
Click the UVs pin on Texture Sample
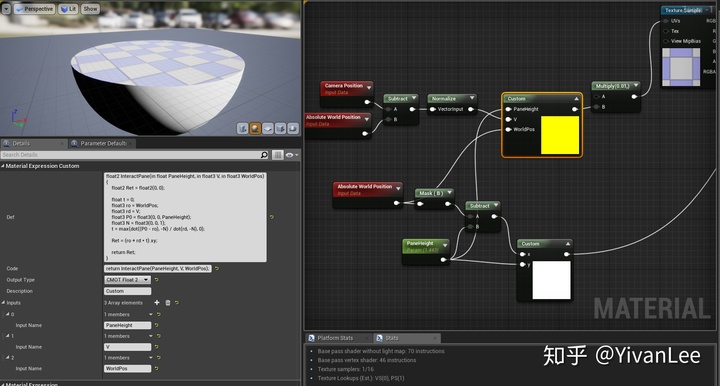coord(666,21)
